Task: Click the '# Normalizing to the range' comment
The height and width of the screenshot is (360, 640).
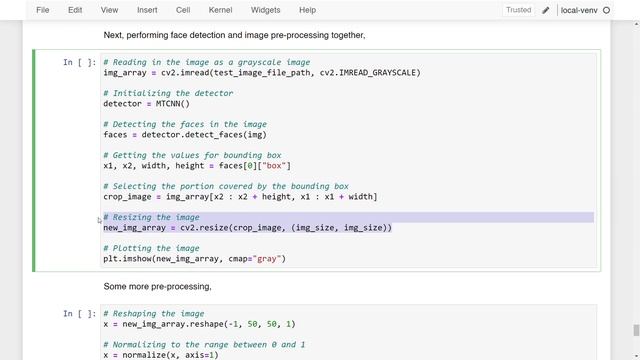Action: pos(204,344)
